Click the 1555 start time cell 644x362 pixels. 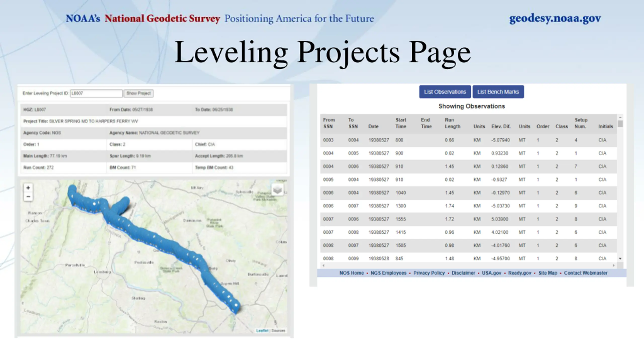400,219
